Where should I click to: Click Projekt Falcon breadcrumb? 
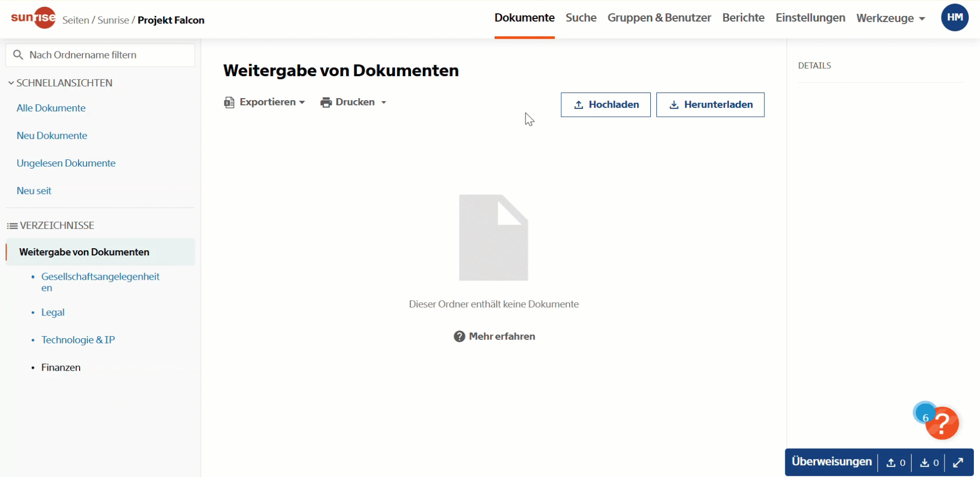coord(171,20)
